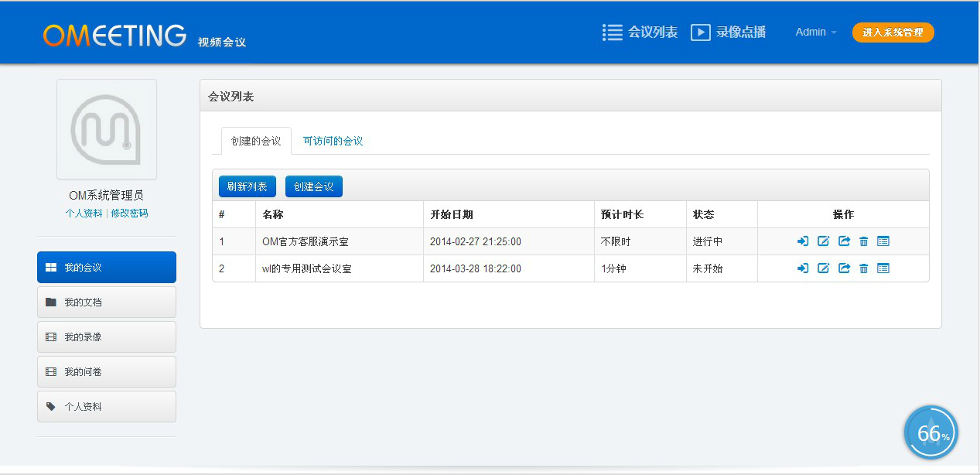This screenshot has width=980, height=475.
Task: Open 录像点播 in the top navigation
Action: click(729, 32)
